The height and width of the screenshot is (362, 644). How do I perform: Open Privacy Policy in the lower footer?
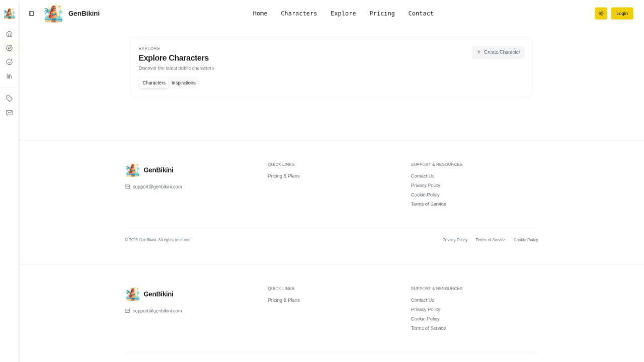pyautogui.click(x=426, y=309)
